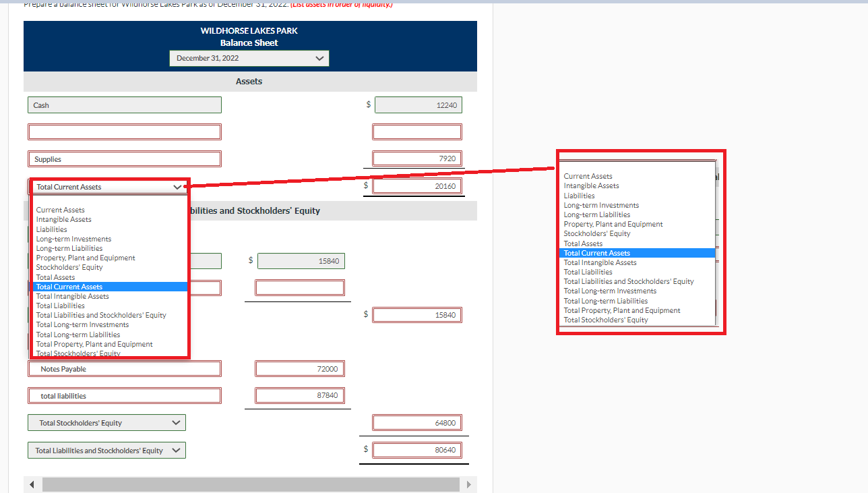This screenshot has height=493, width=868.
Task: Select Property, Plant and Equipment in the form's dropdown list
Action: [x=86, y=258]
